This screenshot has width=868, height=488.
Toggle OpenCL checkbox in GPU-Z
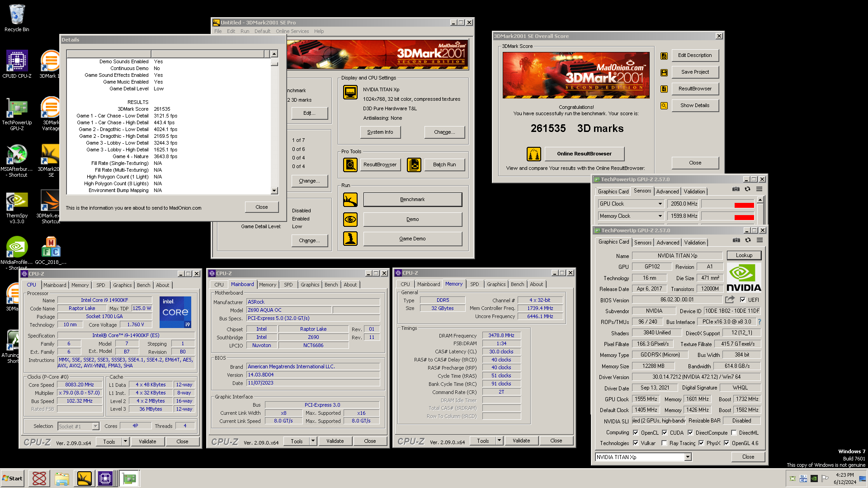click(x=636, y=432)
